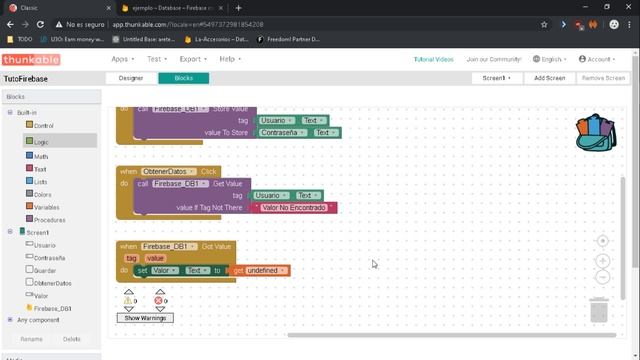Image resolution: width=640 pixels, height=360 pixels.
Task: Go to next error with down arrow
Action: (x=160, y=309)
